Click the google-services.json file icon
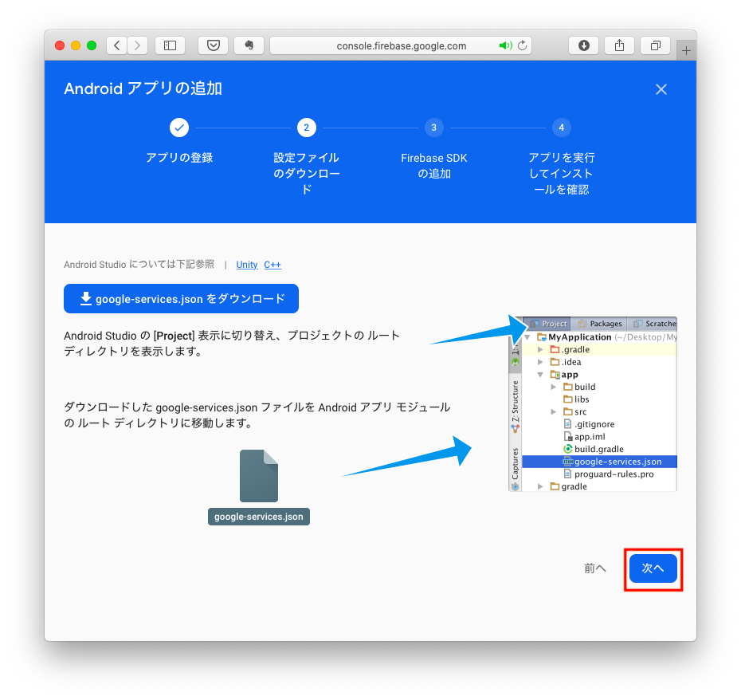The width and height of the screenshot is (741, 700). [259, 476]
